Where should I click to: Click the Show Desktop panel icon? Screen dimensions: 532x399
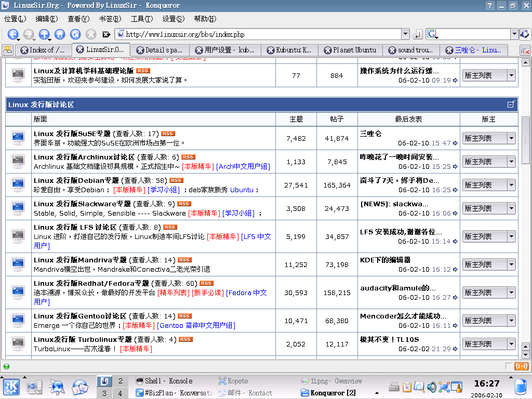point(34,387)
